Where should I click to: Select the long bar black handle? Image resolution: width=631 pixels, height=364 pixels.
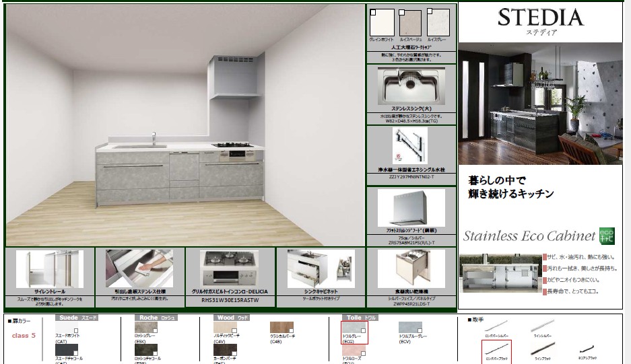[x=496, y=349]
